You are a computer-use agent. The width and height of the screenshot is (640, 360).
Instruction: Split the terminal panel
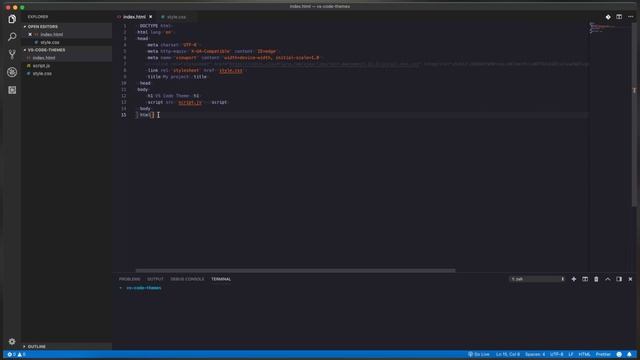pyautogui.click(x=585, y=279)
